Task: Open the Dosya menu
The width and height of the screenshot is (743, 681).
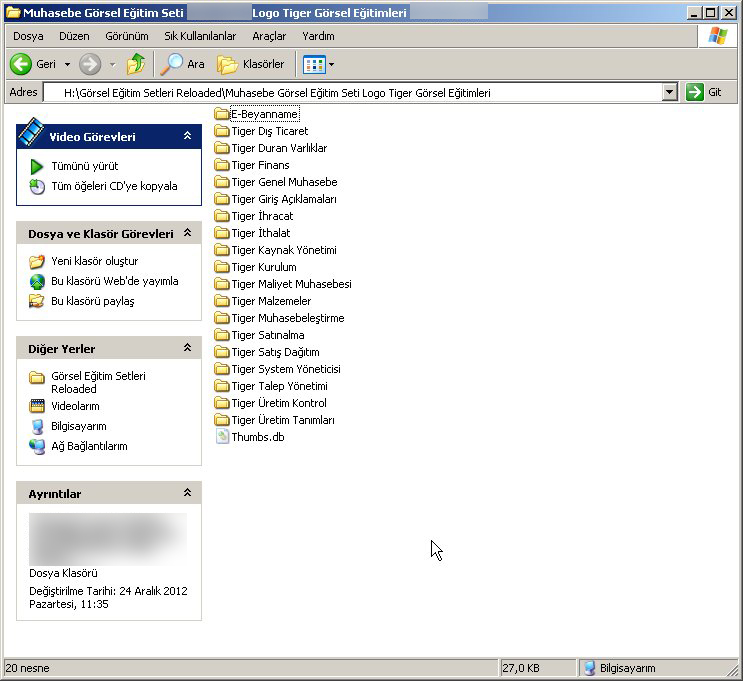Action: tap(28, 36)
